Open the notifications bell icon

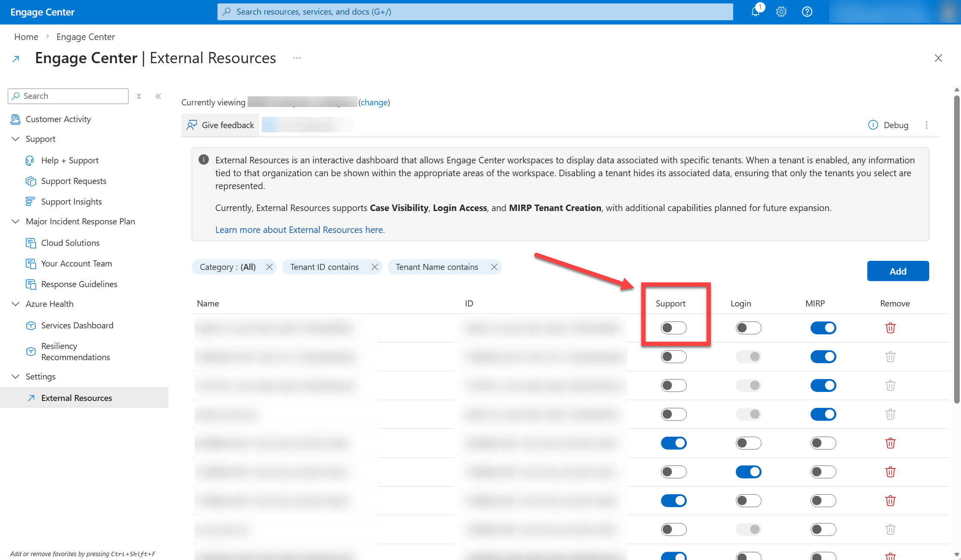pyautogui.click(x=756, y=12)
